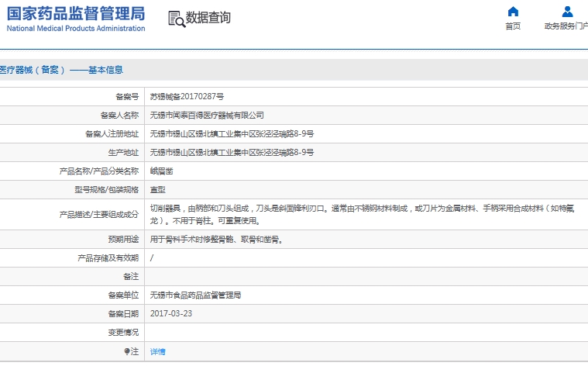Click the 产品名称/产品分类名称 label
This screenshot has width=588, height=366.
click(x=99, y=171)
